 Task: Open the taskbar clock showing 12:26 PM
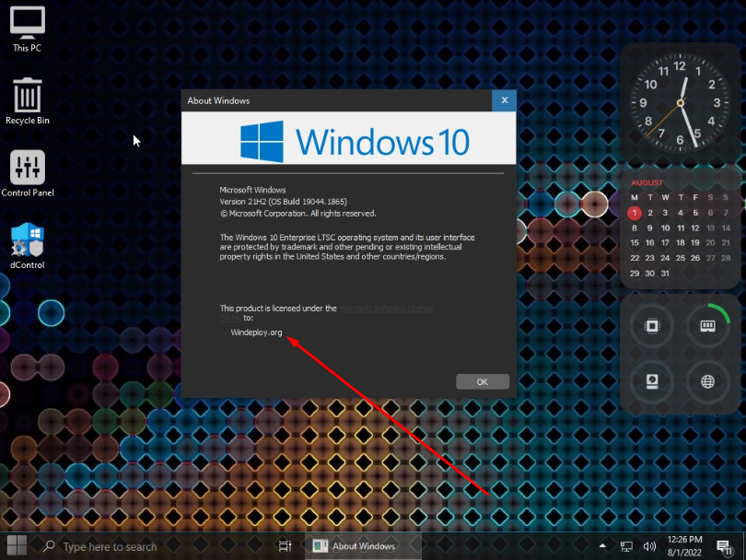[684, 546]
